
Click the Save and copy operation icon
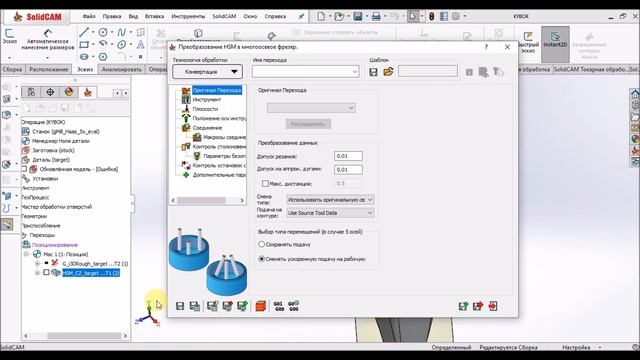(195, 306)
